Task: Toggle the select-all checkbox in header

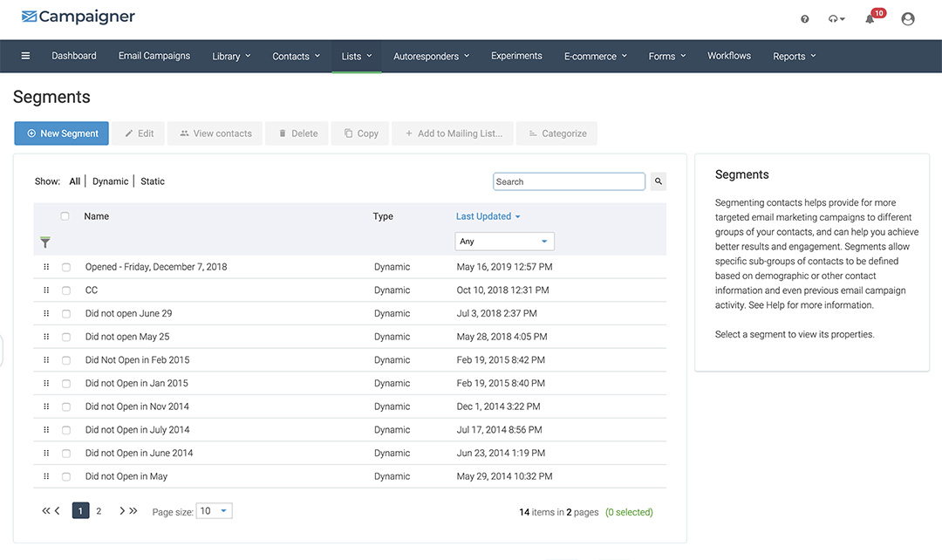Action: coord(65,216)
